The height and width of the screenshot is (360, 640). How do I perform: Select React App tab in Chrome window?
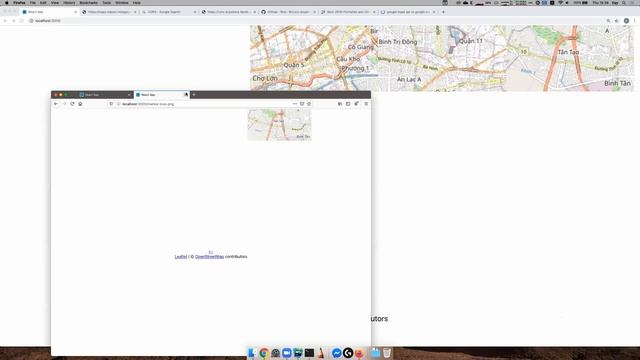(x=49, y=12)
